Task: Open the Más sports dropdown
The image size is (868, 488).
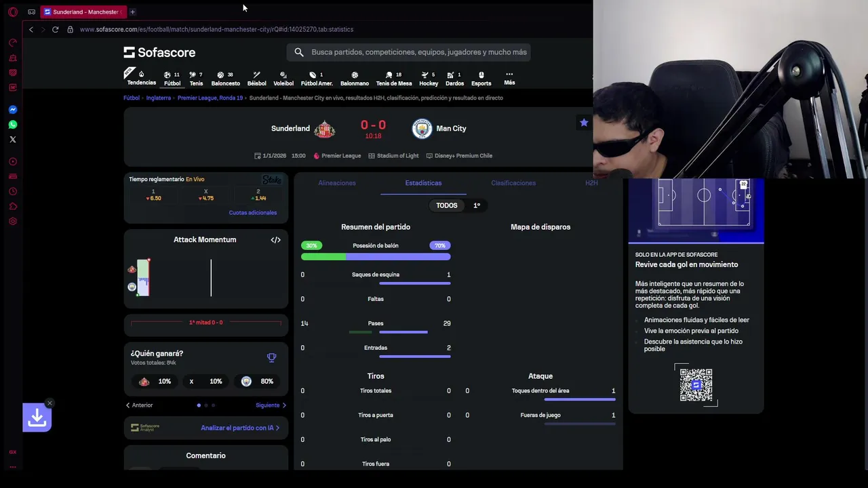Action: click(509, 78)
